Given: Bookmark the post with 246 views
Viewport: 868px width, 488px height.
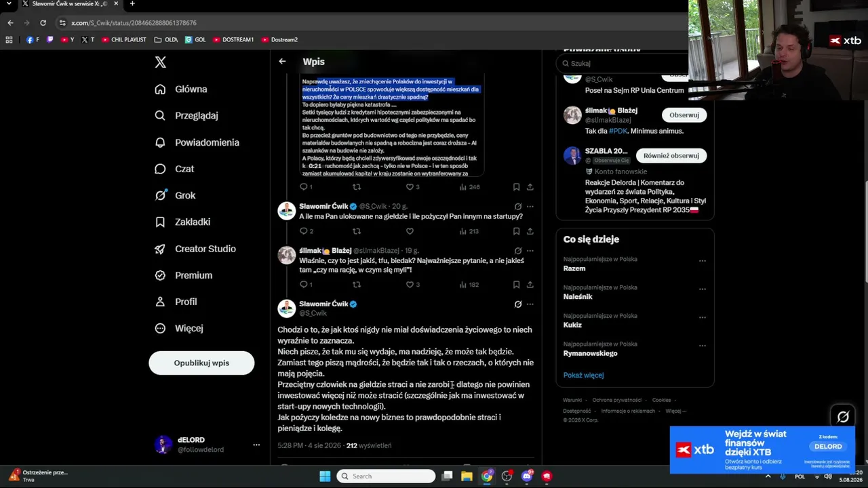Looking at the screenshot, I should point(516,187).
